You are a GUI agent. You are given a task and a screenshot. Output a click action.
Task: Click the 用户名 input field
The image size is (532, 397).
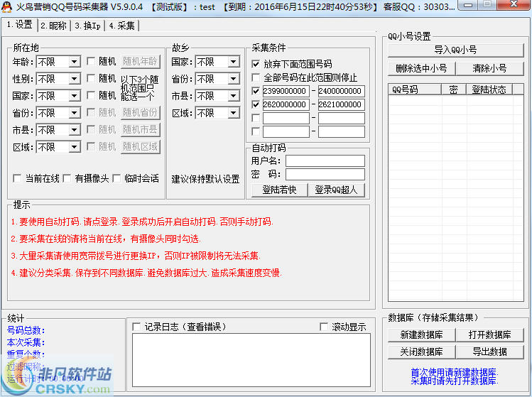point(325,161)
